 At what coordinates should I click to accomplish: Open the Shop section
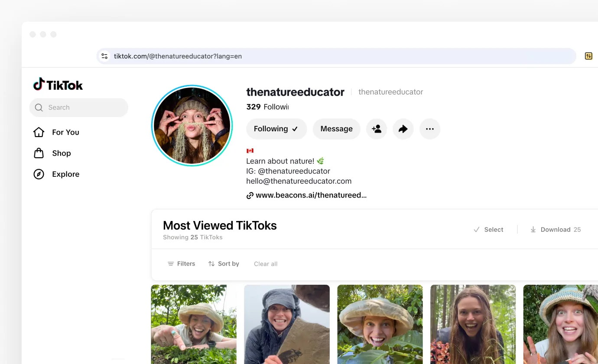click(52, 153)
